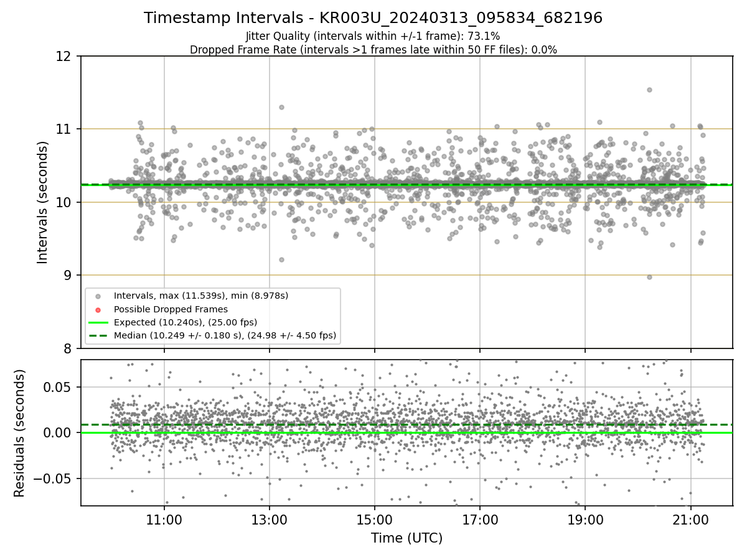Click the "Intervals (seconds)" y-axis label

pyautogui.click(x=43, y=202)
